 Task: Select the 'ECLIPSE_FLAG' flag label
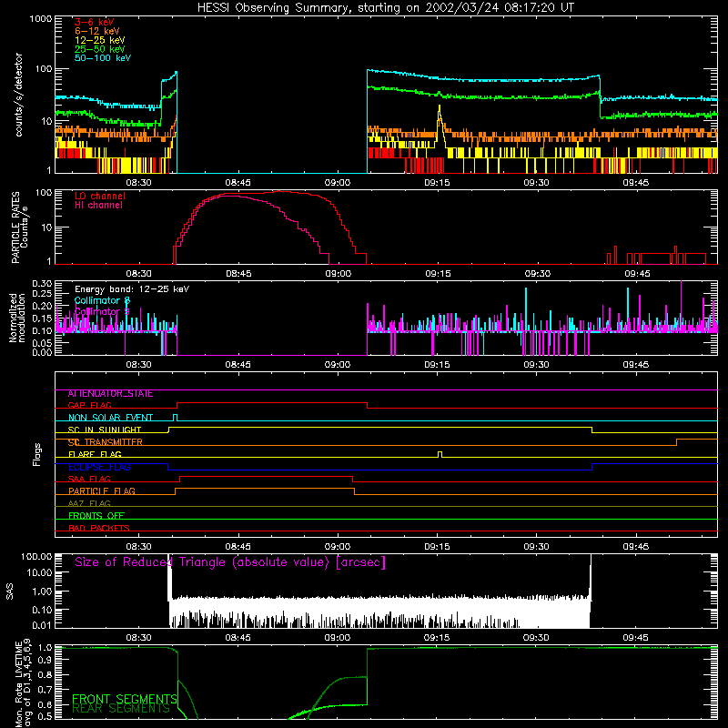pos(99,467)
